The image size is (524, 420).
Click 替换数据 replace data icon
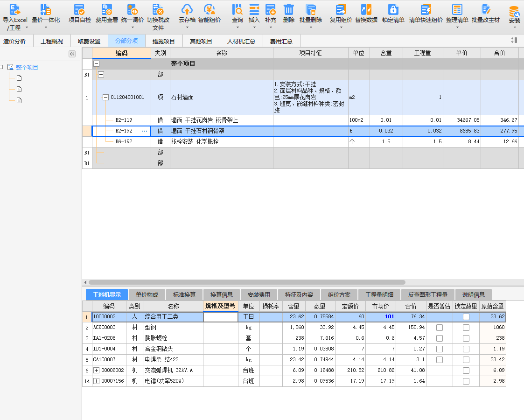pyautogui.click(x=366, y=9)
